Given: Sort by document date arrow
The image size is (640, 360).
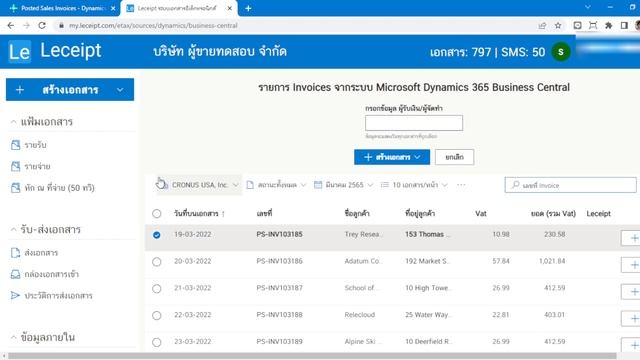Looking at the screenshot, I should click(x=223, y=214).
